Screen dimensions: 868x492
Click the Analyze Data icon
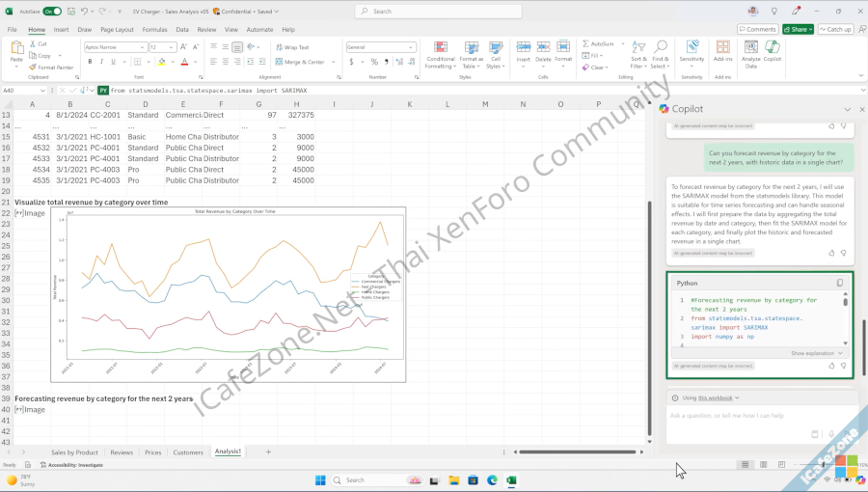[x=750, y=52]
